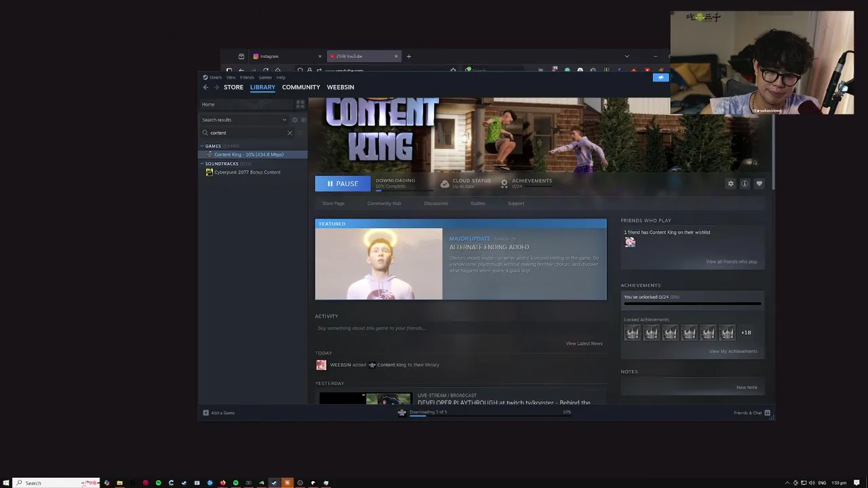Viewport: 868px width, 488px height.
Task: Open game info icon
Action: point(745,184)
